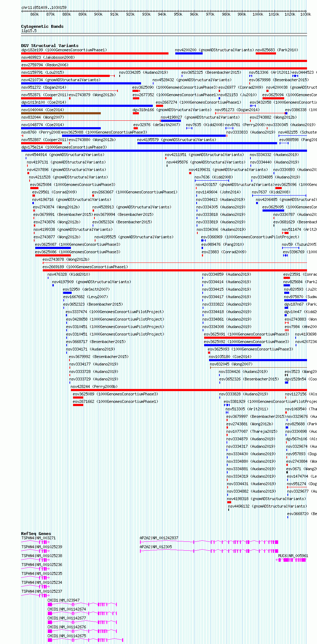The height and width of the screenshot is (644, 317).
Task: Open esv3625091 (1000GenomesConsortiumPhase3) variant
Action: pos(246,334)
